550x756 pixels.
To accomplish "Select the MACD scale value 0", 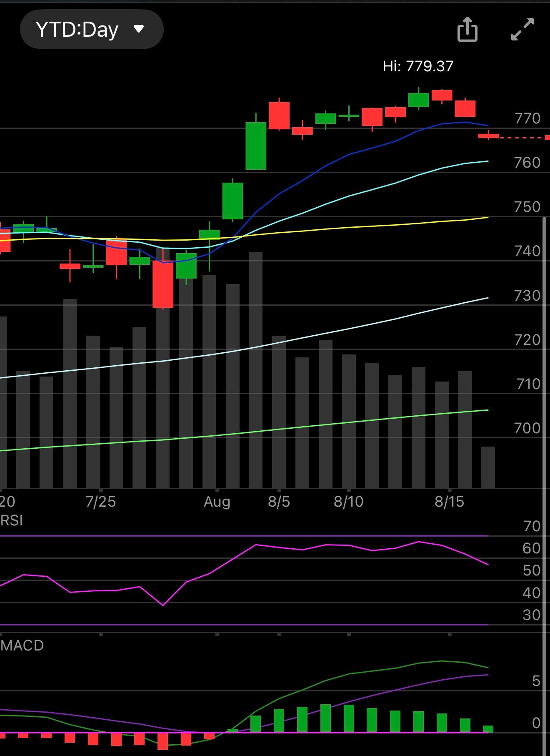I will [536, 723].
